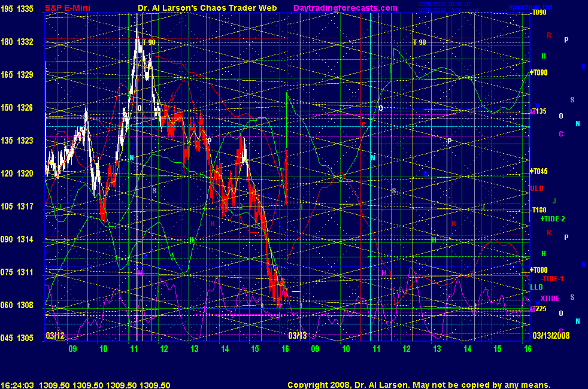Click the "03/12/2008 20:30 UT" timestamp
This screenshot has width=588, height=389.
pyautogui.click(x=445, y=4)
